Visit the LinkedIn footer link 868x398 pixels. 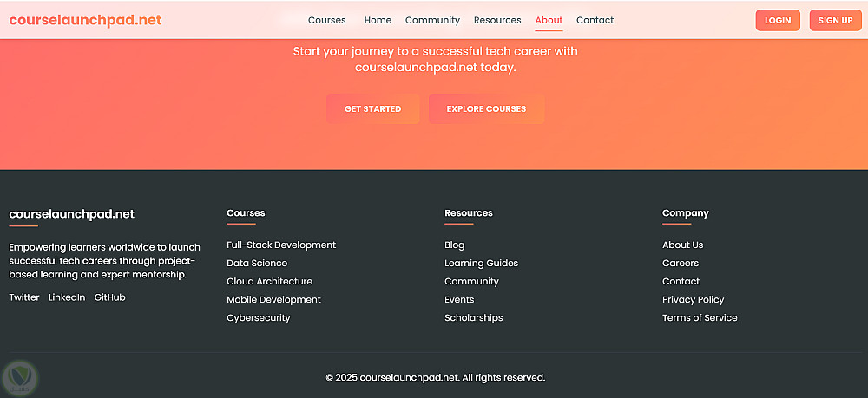click(67, 297)
